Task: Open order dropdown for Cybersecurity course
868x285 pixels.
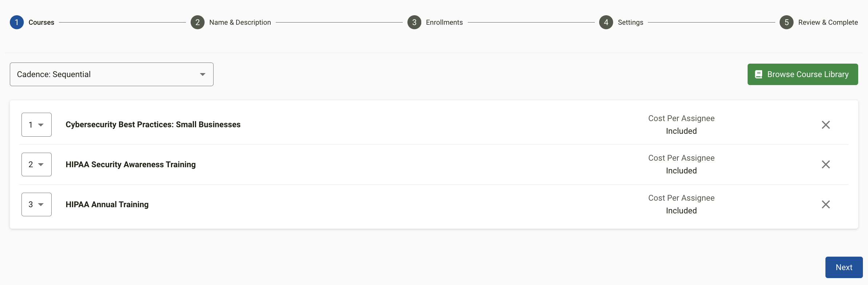Action: coord(36,125)
